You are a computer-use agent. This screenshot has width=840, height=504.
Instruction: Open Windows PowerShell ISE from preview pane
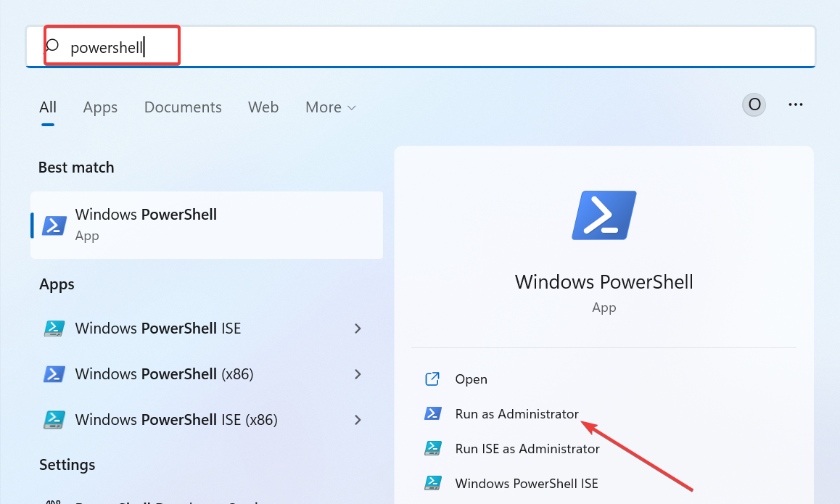[x=526, y=484]
